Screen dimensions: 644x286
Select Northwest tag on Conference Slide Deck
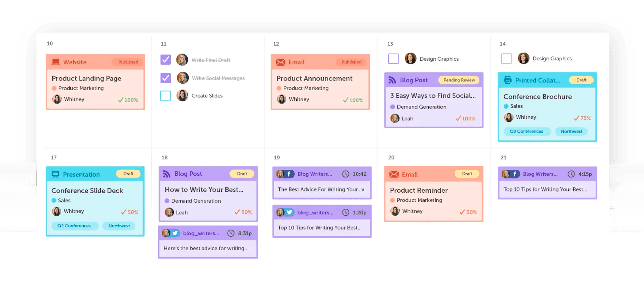click(x=119, y=226)
